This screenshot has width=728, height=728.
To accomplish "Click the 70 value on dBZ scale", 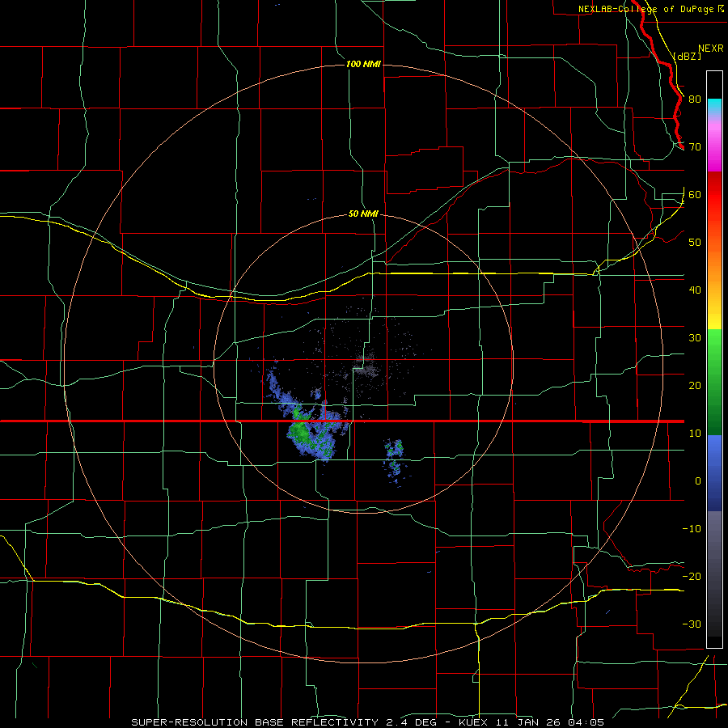I will [x=695, y=147].
